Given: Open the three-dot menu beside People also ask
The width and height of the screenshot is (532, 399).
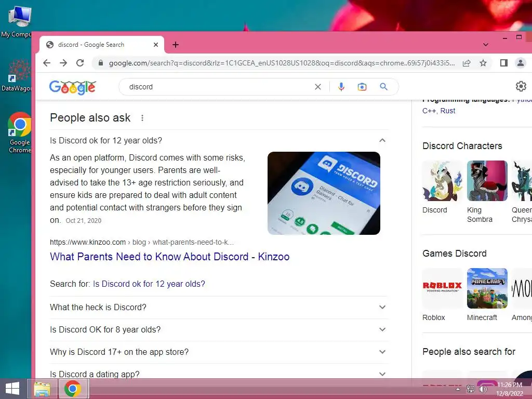Looking at the screenshot, I should point(142,118).
